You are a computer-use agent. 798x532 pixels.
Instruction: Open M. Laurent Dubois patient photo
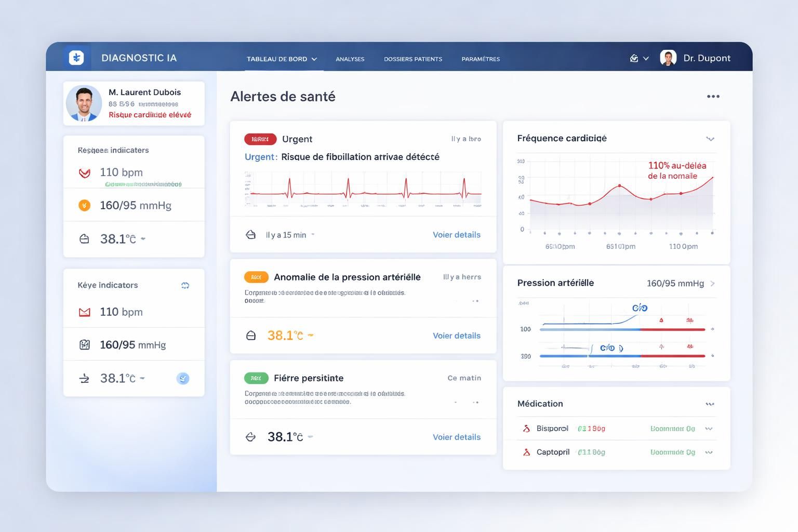[x=84, y=103]
